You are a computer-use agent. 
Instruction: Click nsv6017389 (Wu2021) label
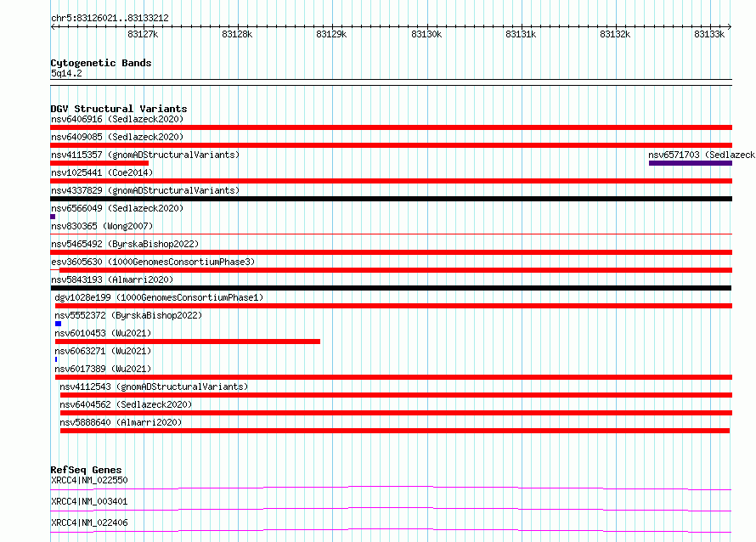[103, 369]
